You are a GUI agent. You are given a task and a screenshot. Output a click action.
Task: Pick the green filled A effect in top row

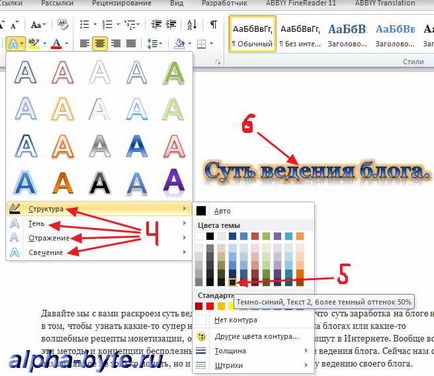[174, 72]
